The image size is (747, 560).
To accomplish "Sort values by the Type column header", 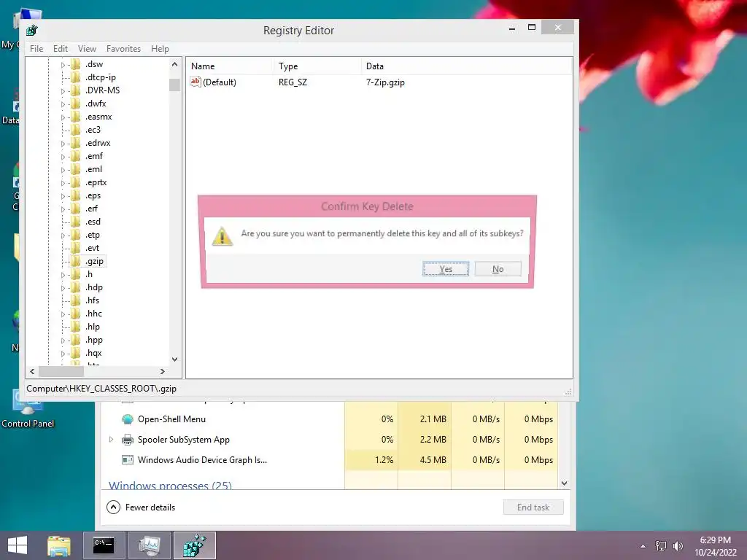I will (x=317, y=66).
